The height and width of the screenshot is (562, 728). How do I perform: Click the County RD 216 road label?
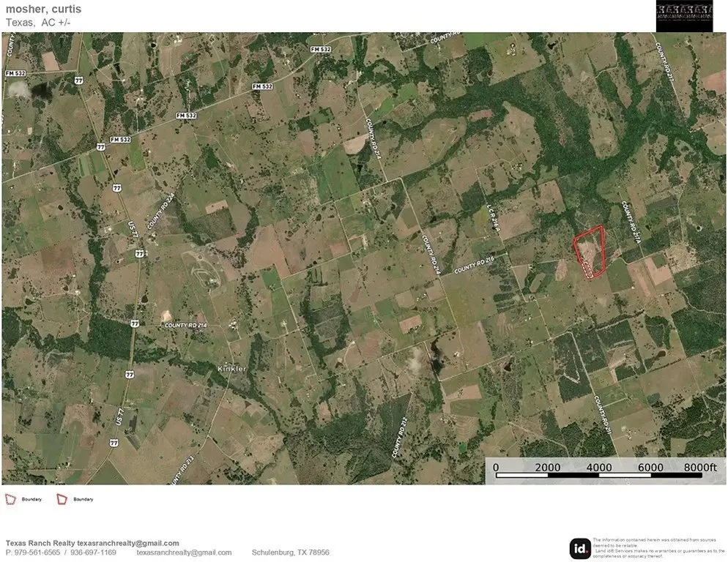475,266
